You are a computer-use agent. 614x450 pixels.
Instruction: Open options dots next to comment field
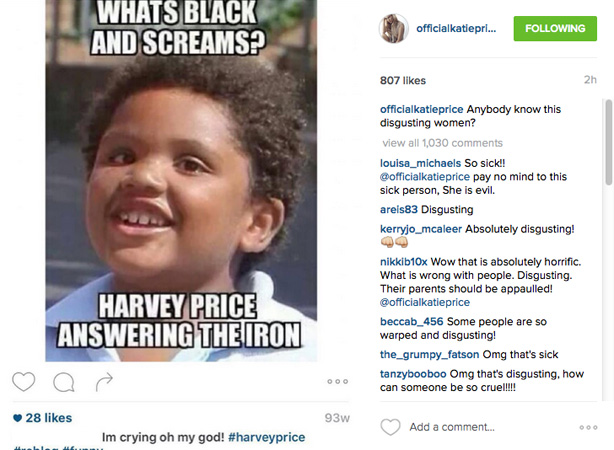coord(589,427)
